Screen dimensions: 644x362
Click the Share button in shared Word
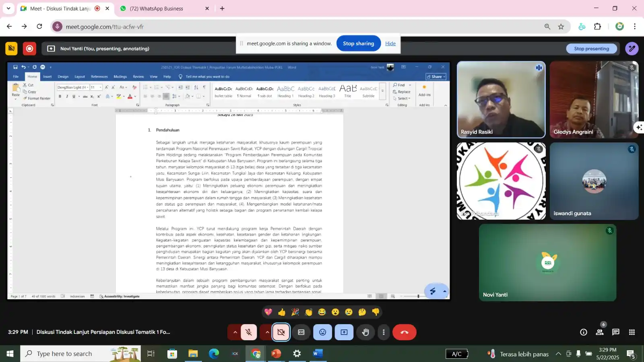click(x=436, y=76)
